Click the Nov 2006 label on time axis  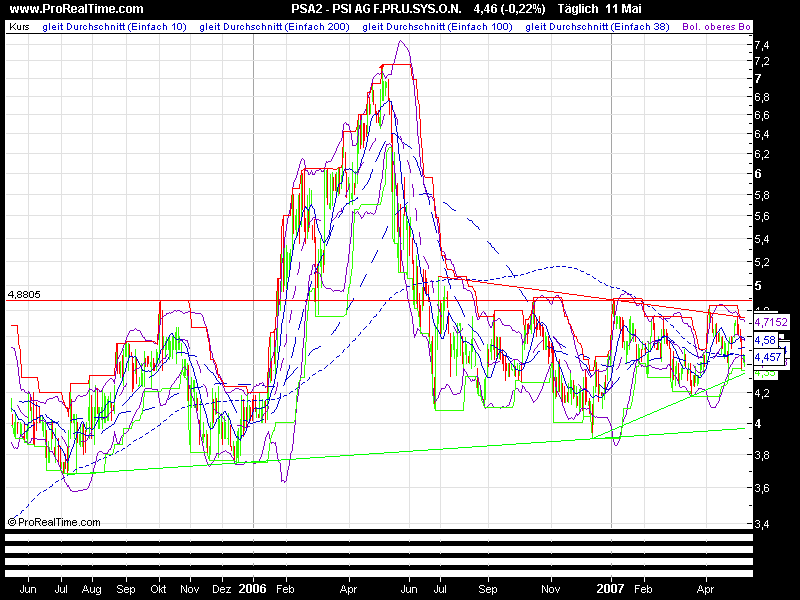pos(551,589)
